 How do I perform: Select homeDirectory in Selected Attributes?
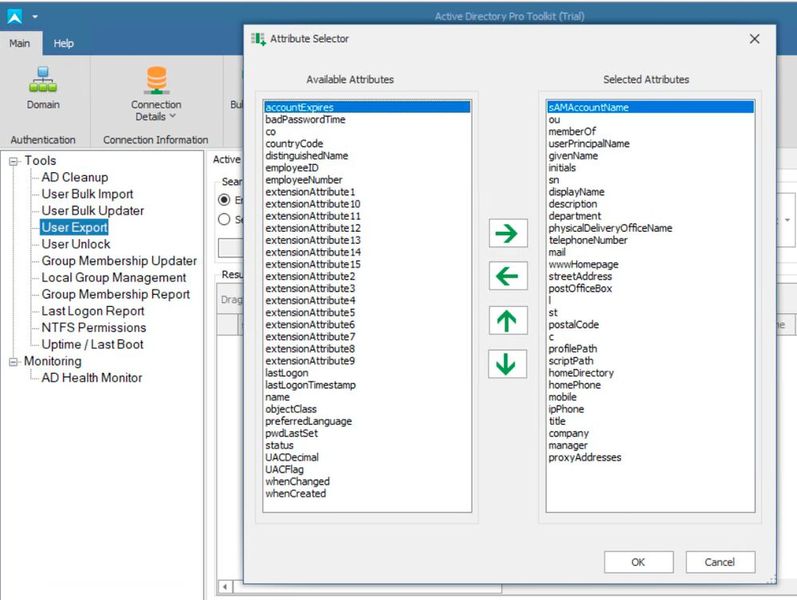[581, 373]
